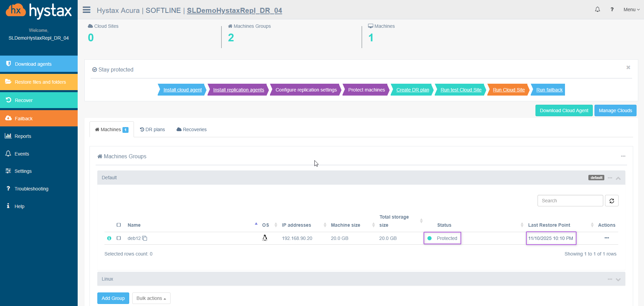644x306 pixels.
Task: Click the hamburger menu icon
Action: [86, 10]
